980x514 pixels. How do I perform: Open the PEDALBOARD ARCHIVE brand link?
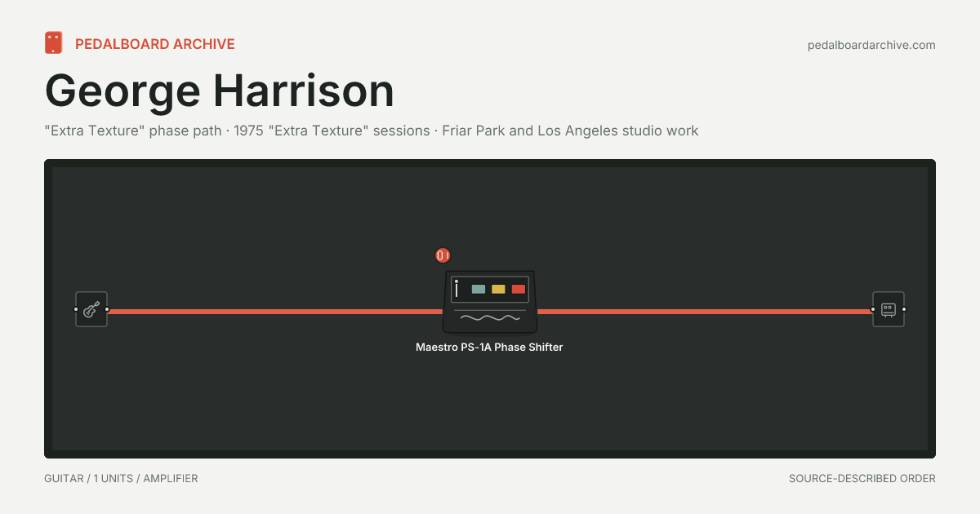(x=155, y=44)
